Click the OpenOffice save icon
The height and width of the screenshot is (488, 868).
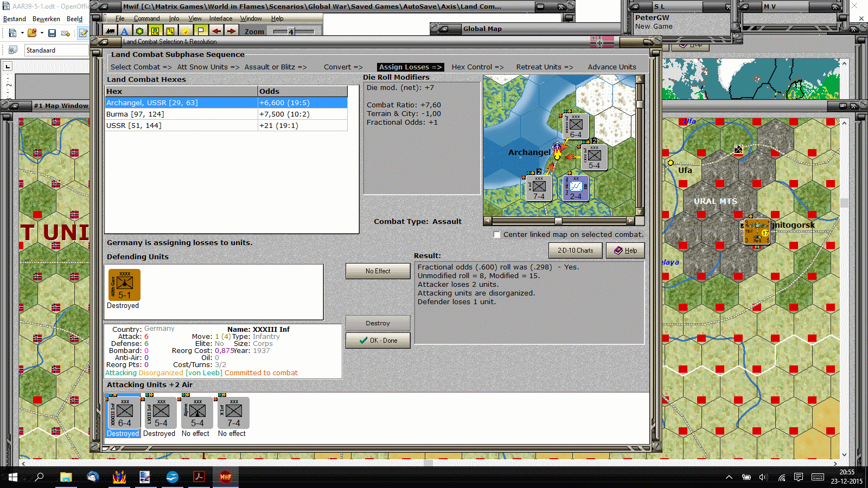coord(52,33)
